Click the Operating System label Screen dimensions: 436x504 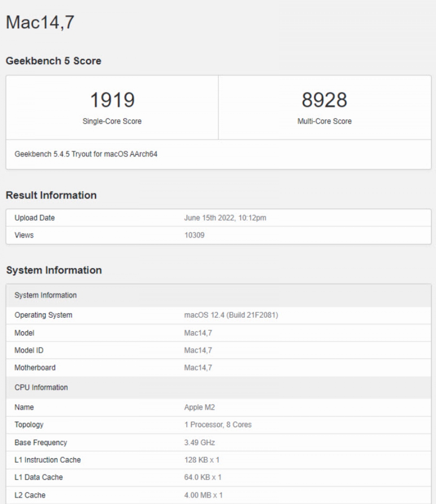pyautogui.click(x=43, y=315)
